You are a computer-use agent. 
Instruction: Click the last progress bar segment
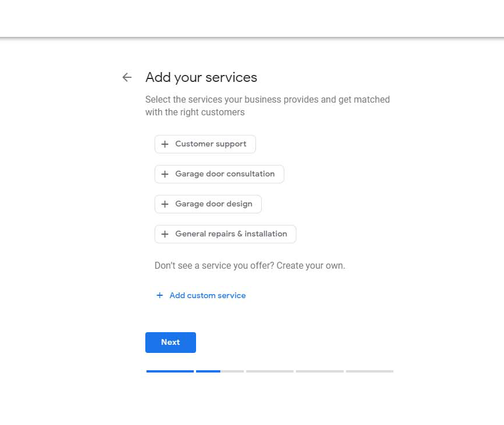click(369, 371)
